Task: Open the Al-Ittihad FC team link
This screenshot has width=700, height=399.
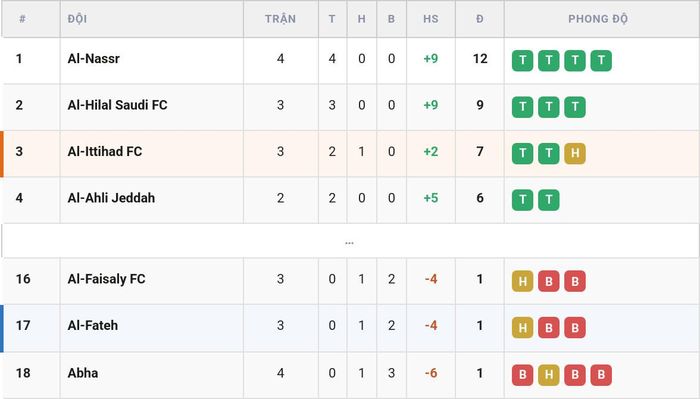Action: click(105, 151)
